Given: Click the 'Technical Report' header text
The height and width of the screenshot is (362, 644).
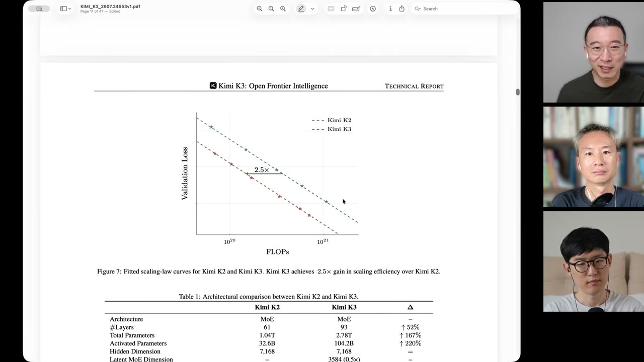Looking at the screenshot, I should click(x=414, y=86).
